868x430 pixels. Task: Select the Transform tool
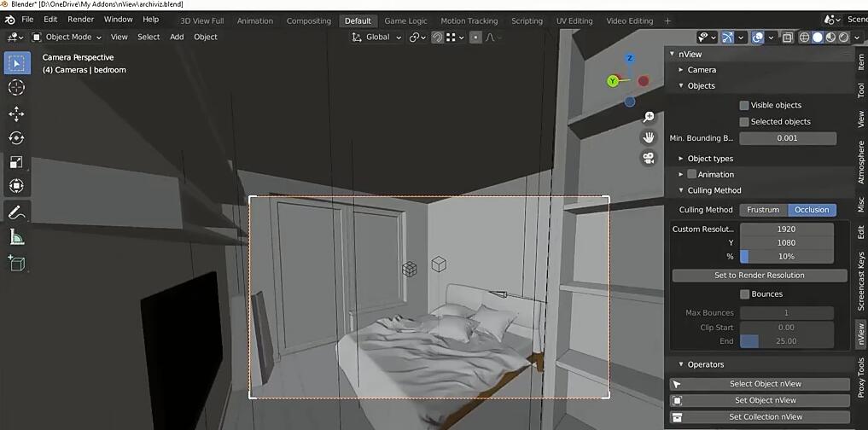16,185
